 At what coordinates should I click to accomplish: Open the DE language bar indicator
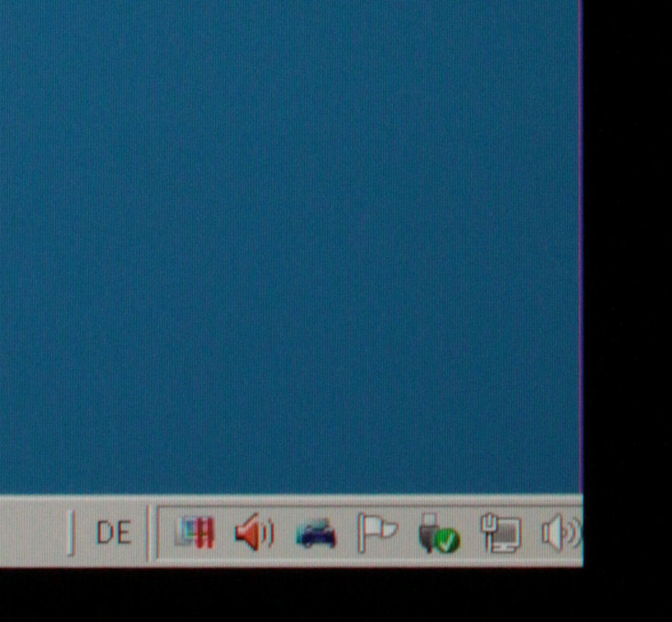(114, 532)
